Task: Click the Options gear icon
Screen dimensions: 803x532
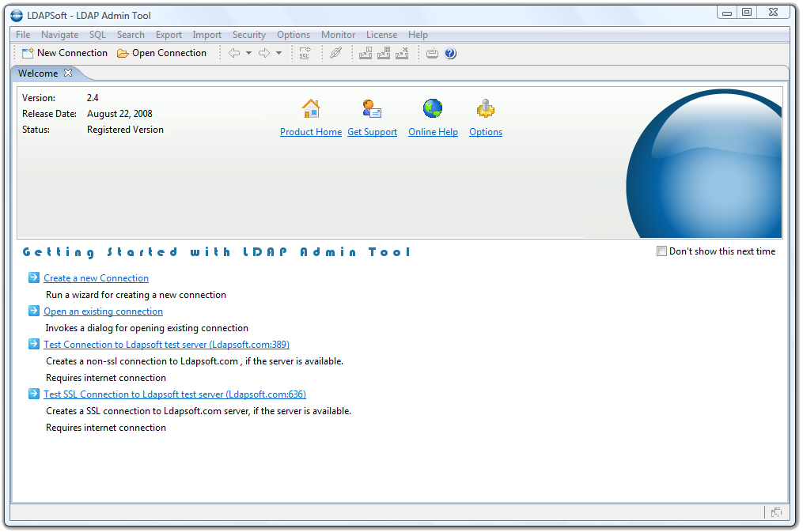Action: tap(486, 108)
